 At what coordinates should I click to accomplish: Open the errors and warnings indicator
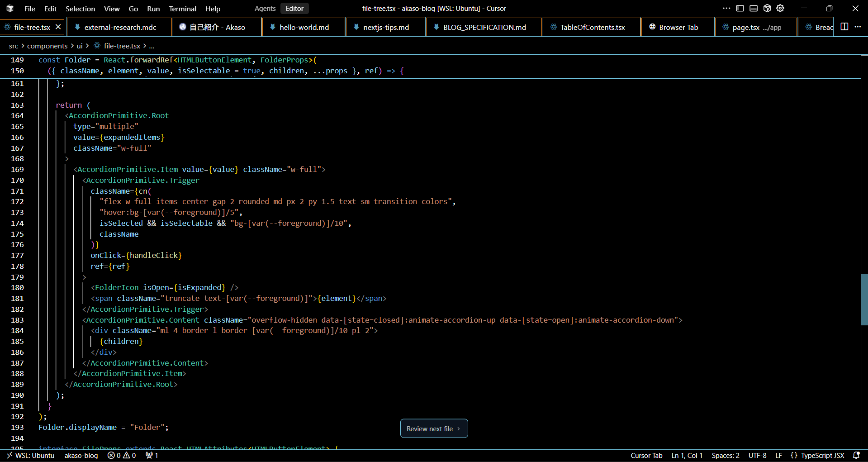122,455
